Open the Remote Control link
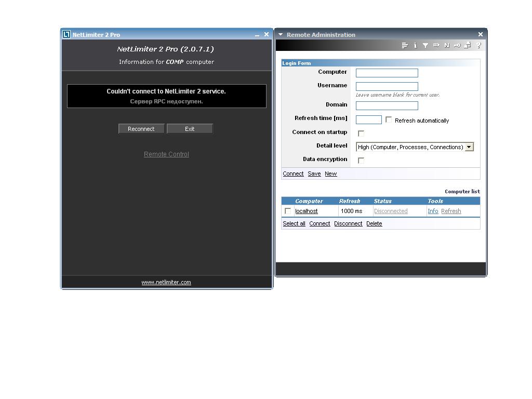Image resolution: width=532 pixels, height=399 pixels. click(166, 154)
